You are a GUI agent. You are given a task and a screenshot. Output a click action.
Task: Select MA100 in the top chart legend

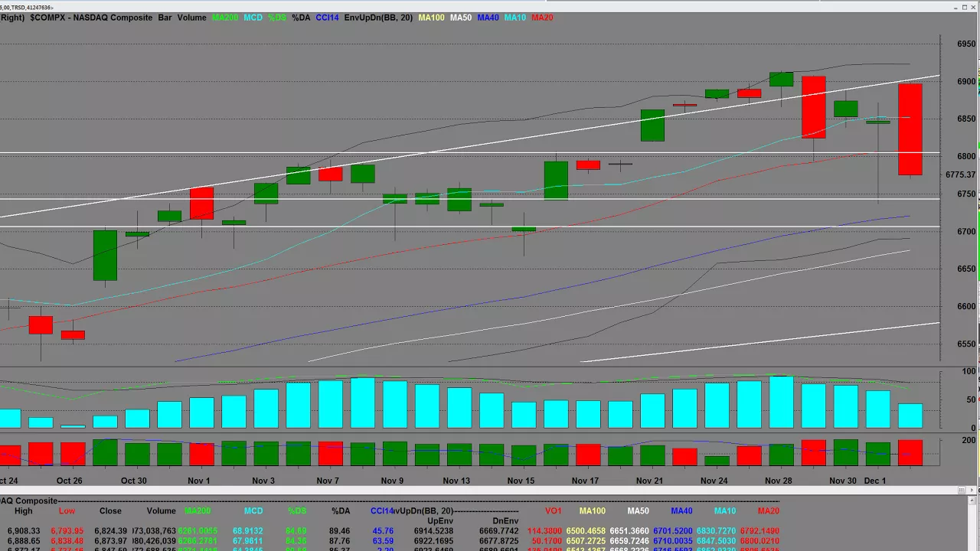pos(433,18)
